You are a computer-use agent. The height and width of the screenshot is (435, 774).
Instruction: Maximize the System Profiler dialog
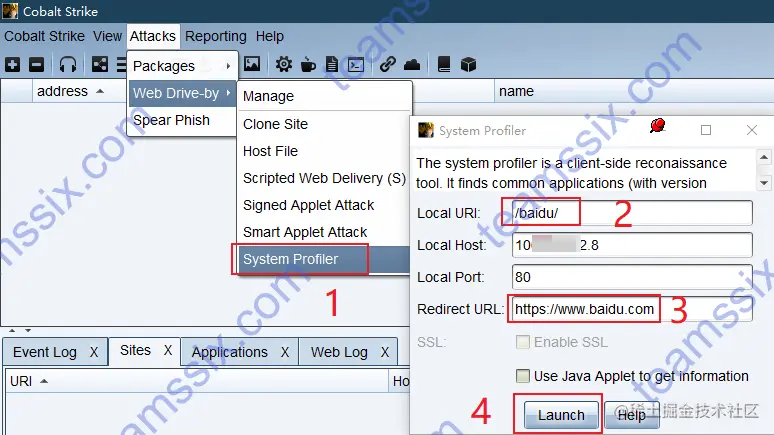pos(706,130)
